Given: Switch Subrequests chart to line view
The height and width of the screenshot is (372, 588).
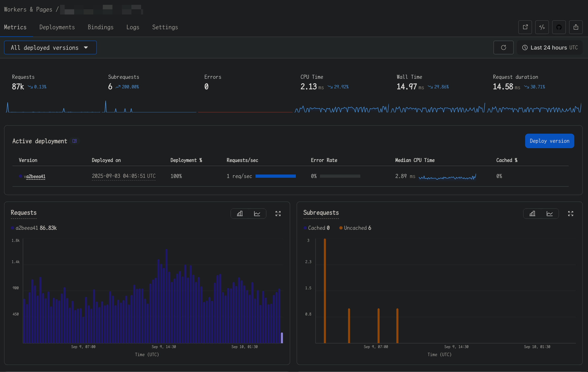Looking at the screenshot, I should (x=550, y=214).
